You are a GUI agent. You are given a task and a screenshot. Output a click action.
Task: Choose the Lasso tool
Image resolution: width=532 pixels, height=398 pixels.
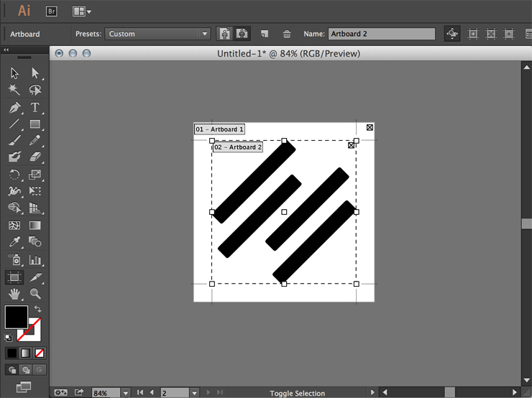pos(35,90)
